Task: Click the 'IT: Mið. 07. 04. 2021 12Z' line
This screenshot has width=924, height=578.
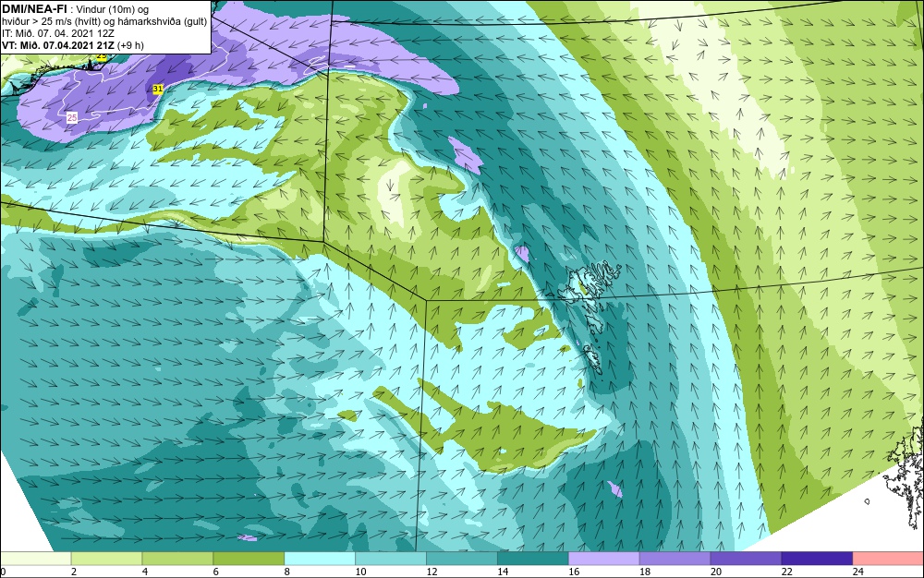Action: click(58, 33)
